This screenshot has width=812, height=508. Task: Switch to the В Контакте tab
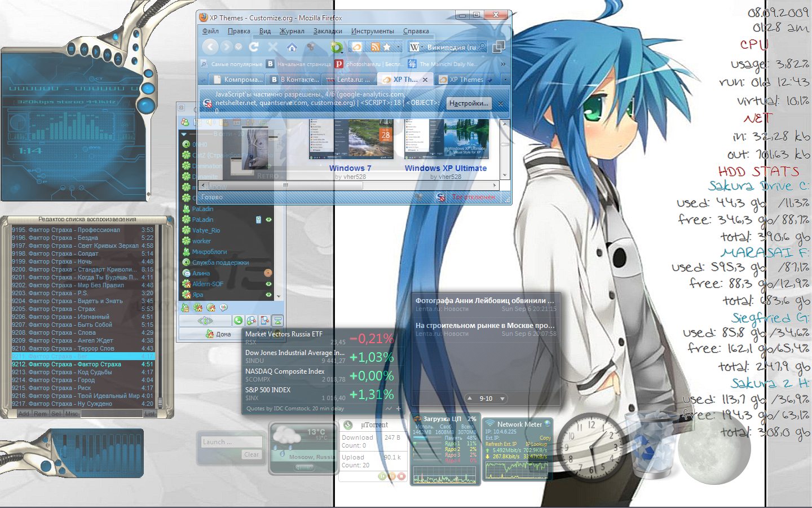(294, 80)
